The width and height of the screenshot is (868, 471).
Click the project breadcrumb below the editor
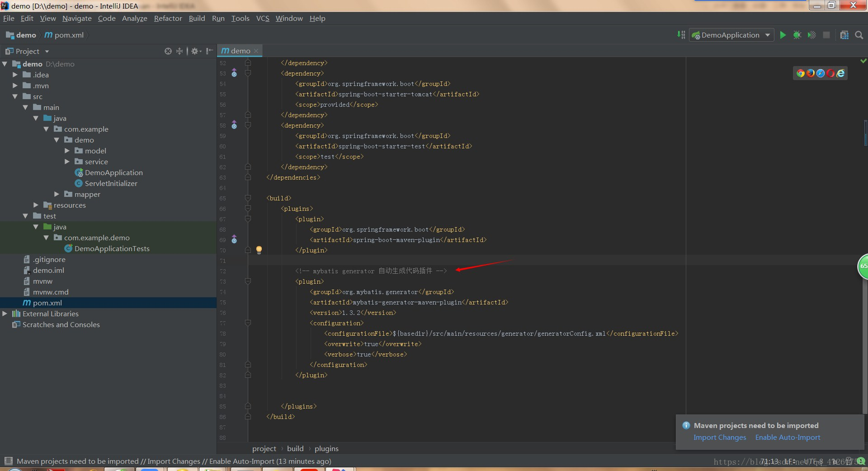[x=264, y=448]
